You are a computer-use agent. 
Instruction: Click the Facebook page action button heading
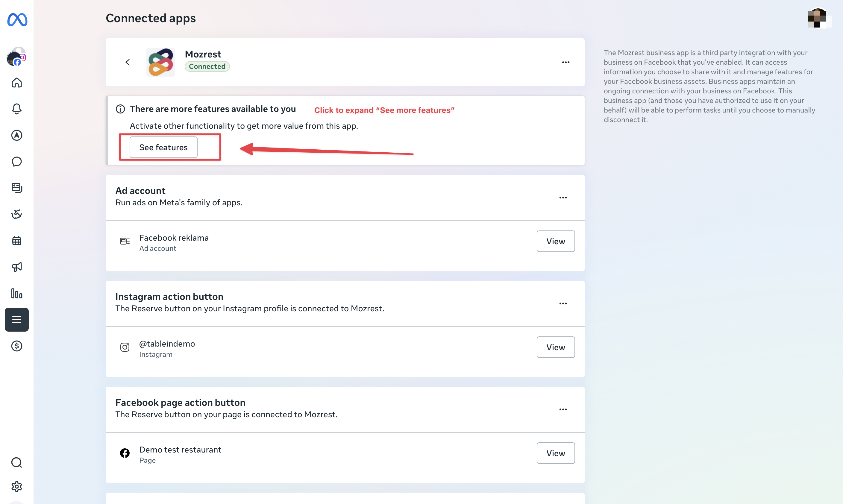pos(180,403)
